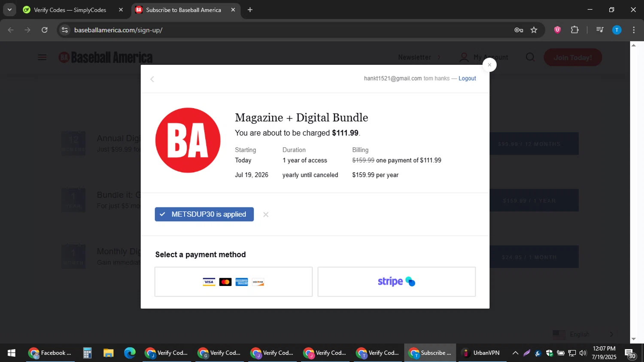Viewport: 644px width, 362px height.
Task: Open the Windows Start menu
Action: click(x=12, y=353)
